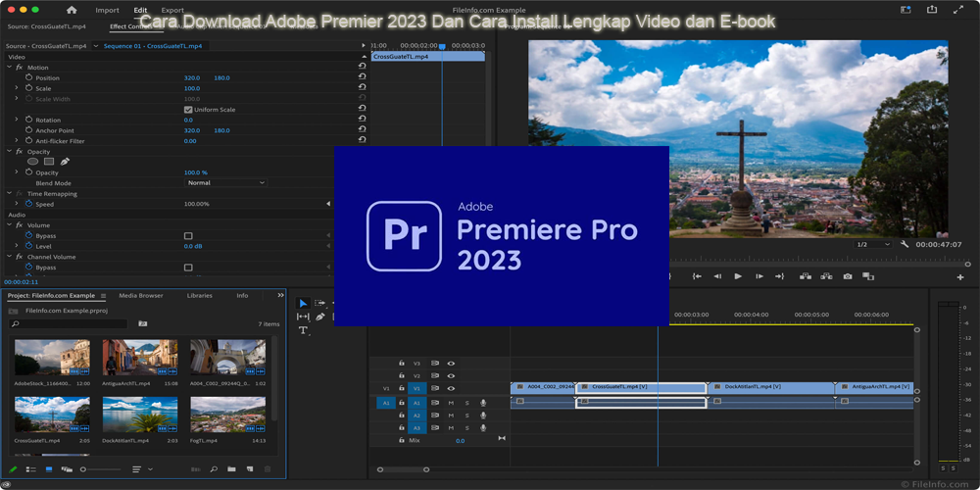Switch Project panel to Freeform View
The image size is (980, 490).
[x=67, y=468]
